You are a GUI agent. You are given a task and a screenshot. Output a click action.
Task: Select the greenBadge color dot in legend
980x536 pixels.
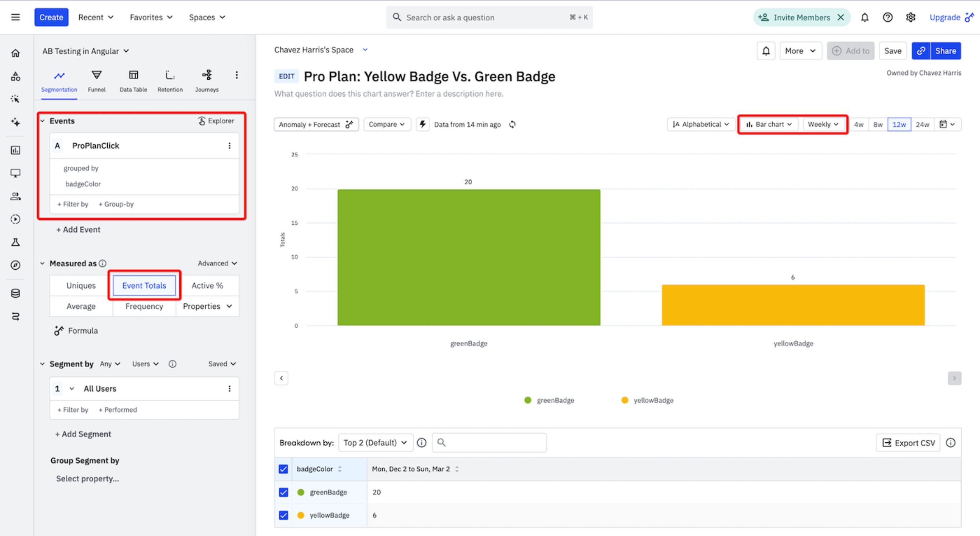click(x=528, y=400)
